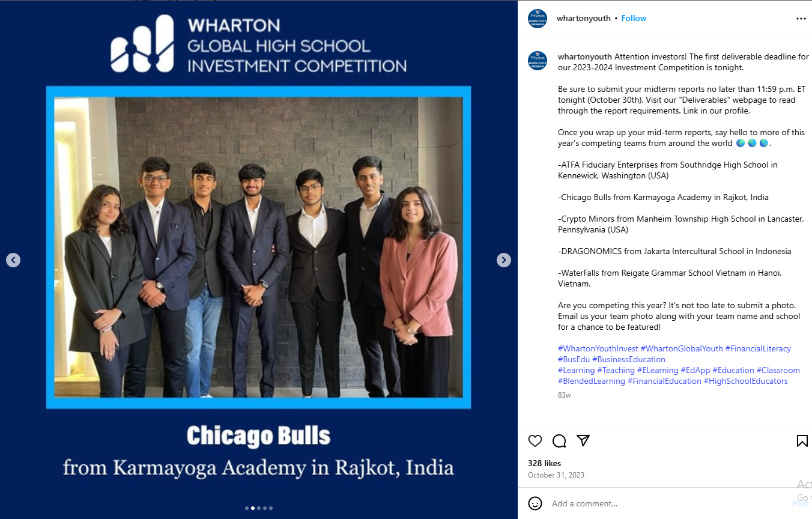This screenshot has height=519, width=812.
Task: Open the #FinancialLiteracy hashtag
Action: tap(758, 348)
